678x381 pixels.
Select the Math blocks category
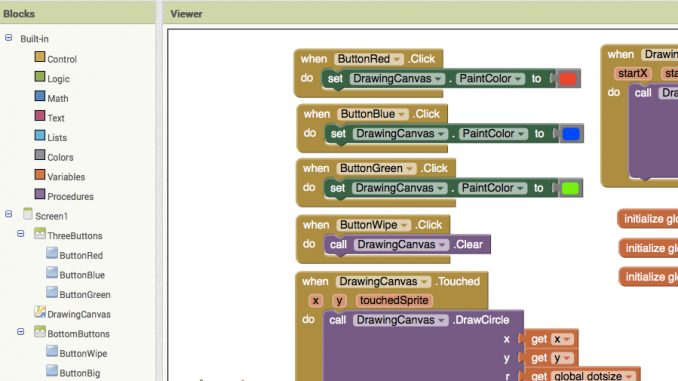(51, 98)
